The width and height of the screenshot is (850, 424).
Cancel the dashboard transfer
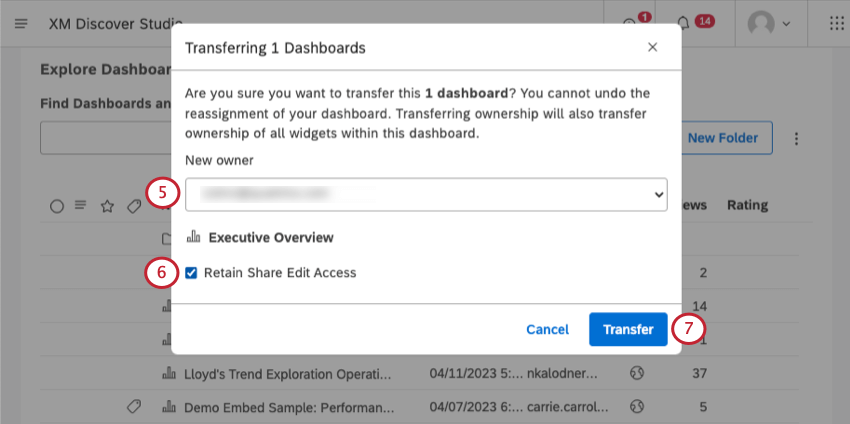(547, 329)
